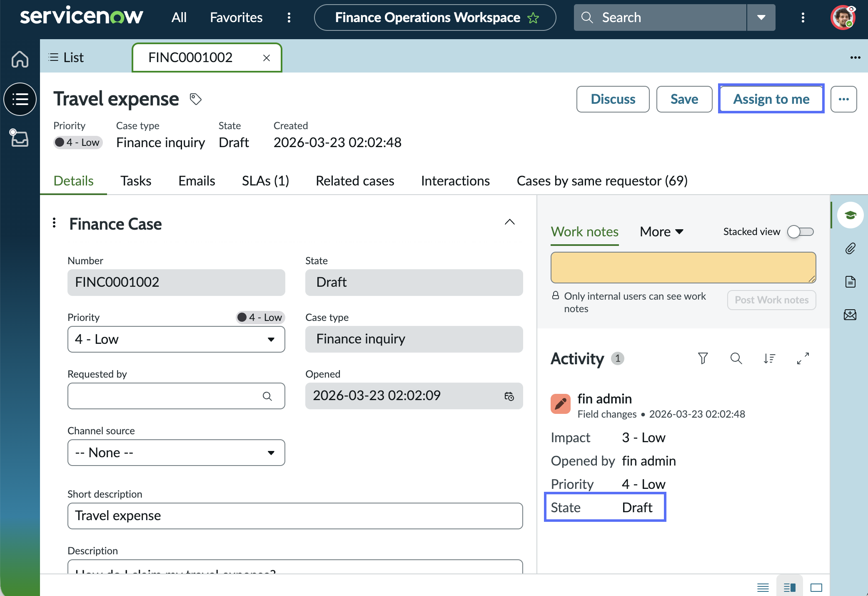Image resolution: width=868 pixels, height=596 pixels.
Task: Click the Short description field
Action: [x=295, y=516]
